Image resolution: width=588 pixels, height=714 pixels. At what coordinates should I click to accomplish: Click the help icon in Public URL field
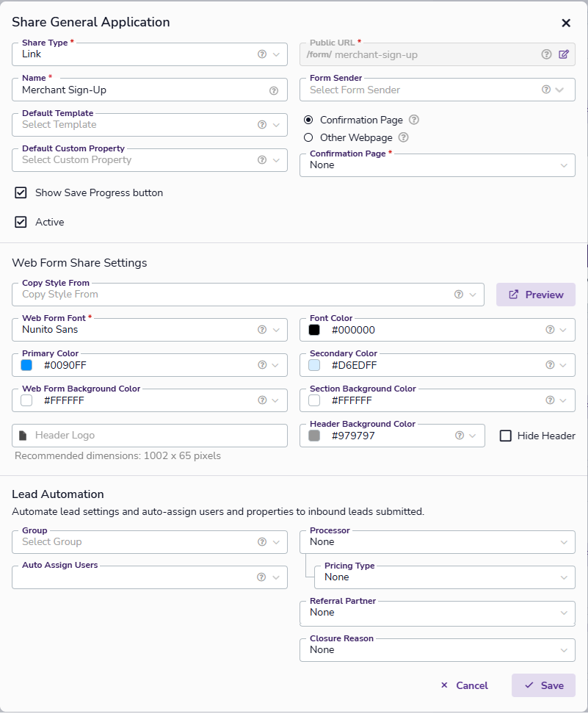(546, 54)
